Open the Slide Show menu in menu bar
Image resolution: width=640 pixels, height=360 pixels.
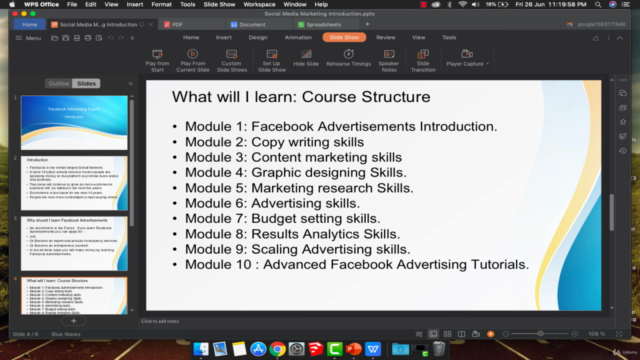coord(219,4)
